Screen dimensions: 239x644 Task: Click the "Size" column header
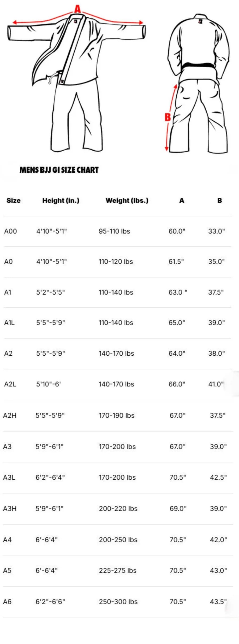coord(14,201)
